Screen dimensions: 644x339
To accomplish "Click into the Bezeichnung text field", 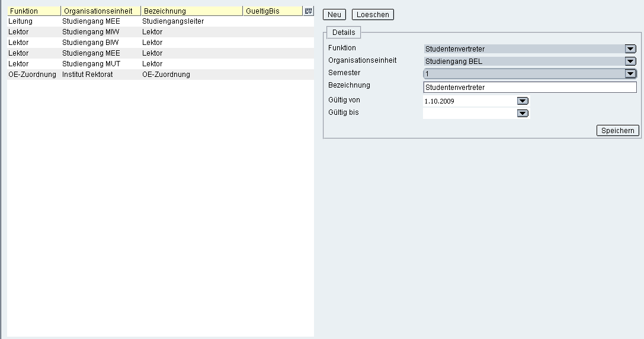I will [529, 88].
